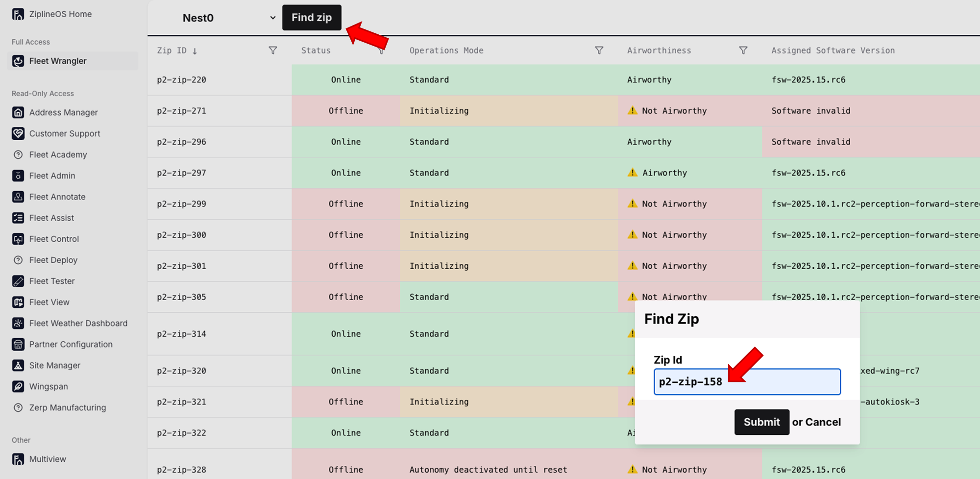Image resolution: width=980 pixels, height=479 pixels.
Task: Click the p2-zip-297 Airworthy warning icon
Action: click(x=633, y=173)
